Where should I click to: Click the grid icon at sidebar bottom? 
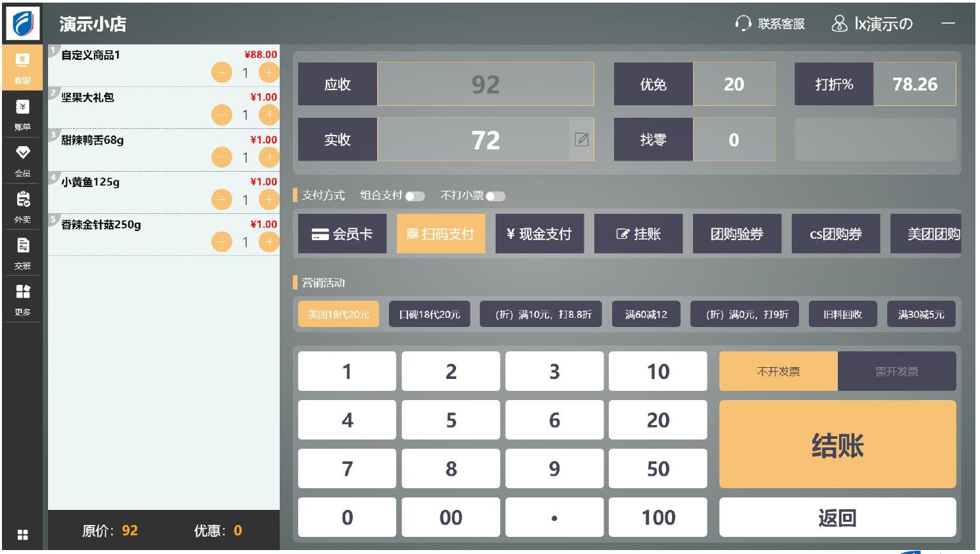coord(22,535)
